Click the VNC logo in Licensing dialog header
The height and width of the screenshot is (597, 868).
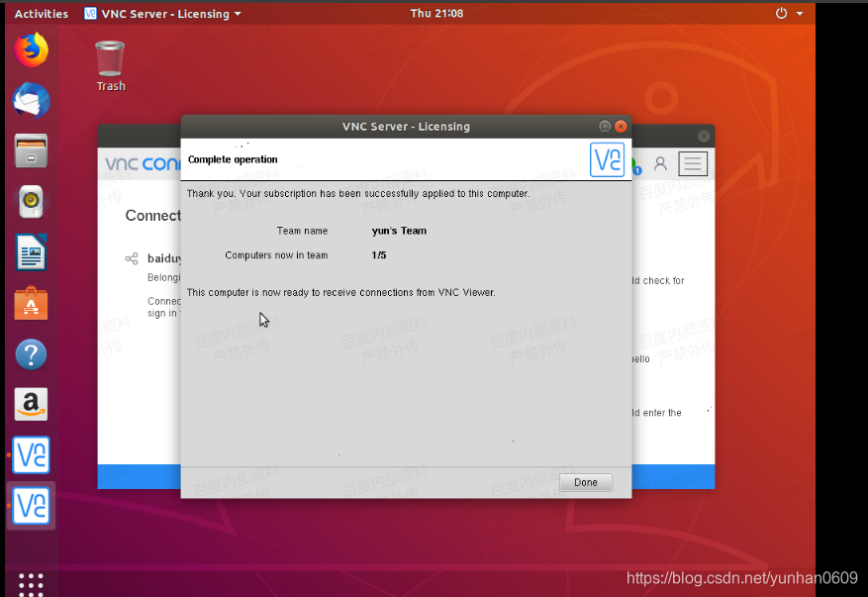pos(607,159)
